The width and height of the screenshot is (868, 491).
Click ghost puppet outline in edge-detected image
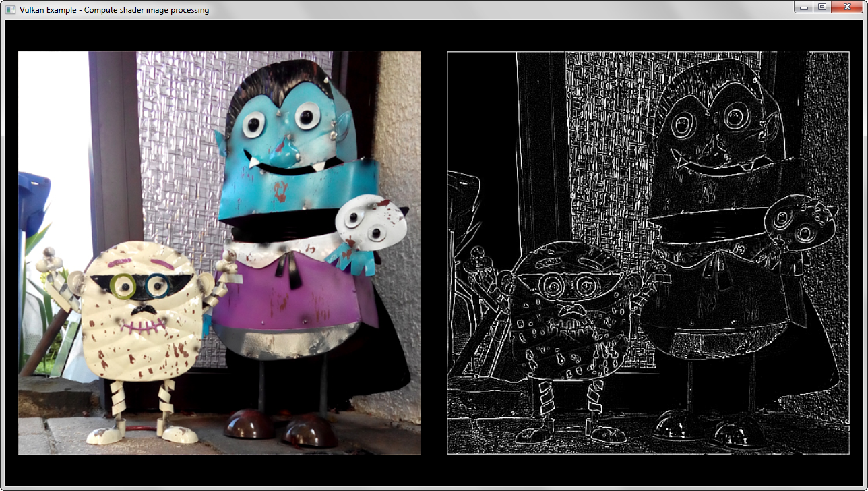(x=799, y=221)
